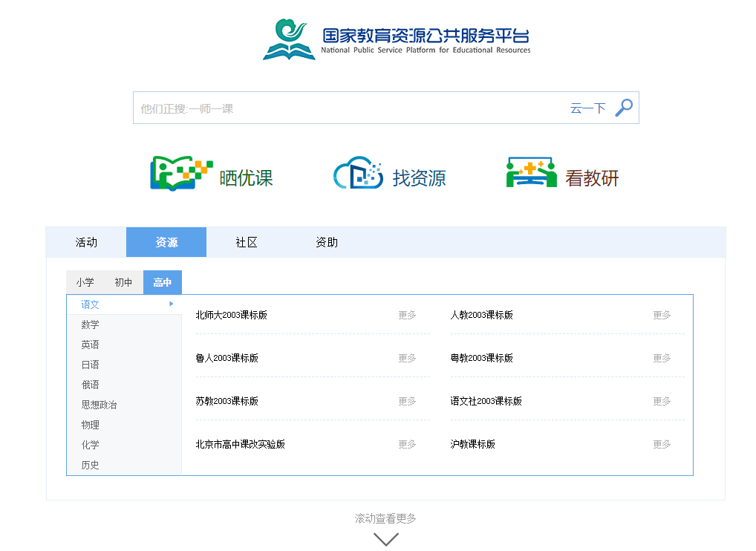
Task: Click the 云一下 search shortcut
Action: pyautogui.click(x=587, y=107)
